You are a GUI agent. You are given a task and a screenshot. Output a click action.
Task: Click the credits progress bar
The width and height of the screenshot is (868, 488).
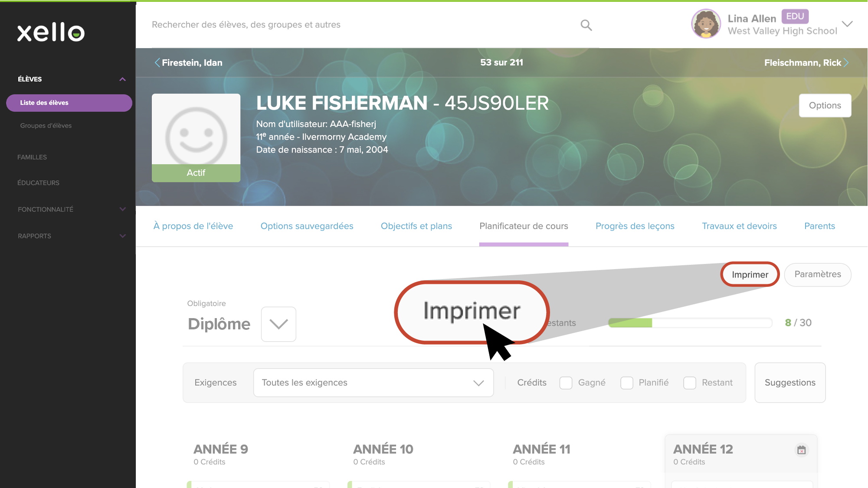690,323
